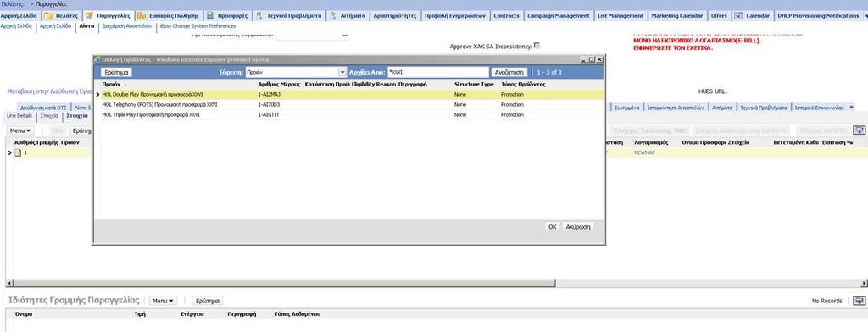The image size is (868, 332).
Task: Open the Ιστορικότητα Αποστολών view tab
Action: click(675, 108)
